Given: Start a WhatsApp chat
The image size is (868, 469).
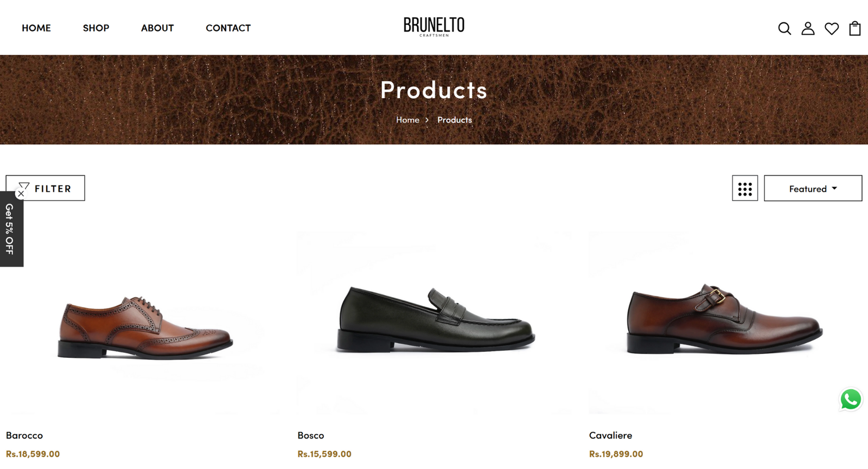Looking at the screenshot, I should click(x=851, y=400).
